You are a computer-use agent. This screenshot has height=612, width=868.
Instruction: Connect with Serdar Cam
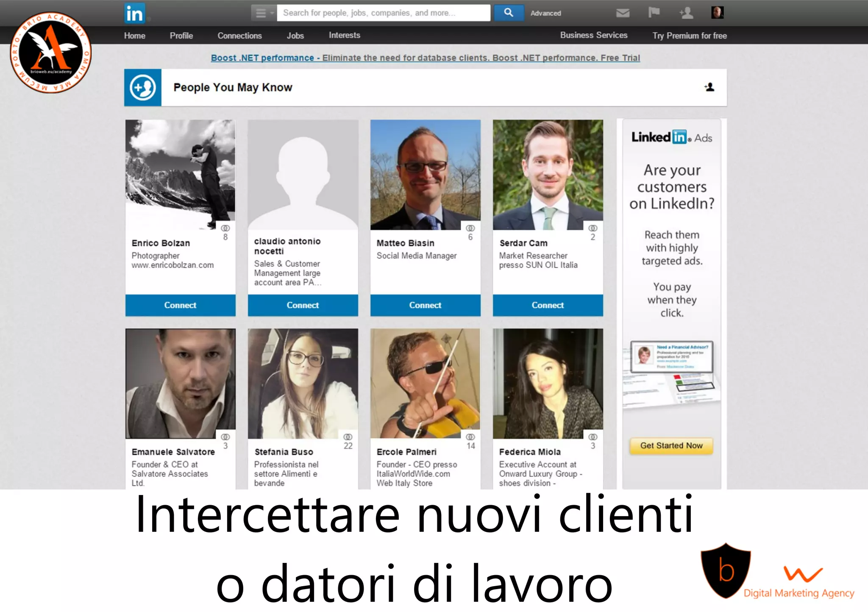pos(548,305)
